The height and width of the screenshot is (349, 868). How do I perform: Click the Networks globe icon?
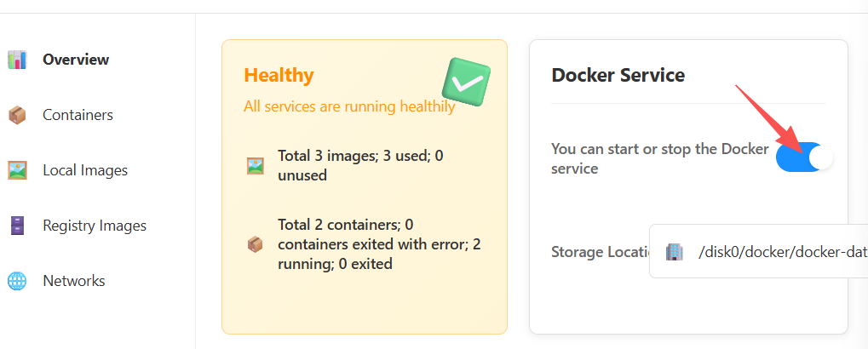[17, 281]
